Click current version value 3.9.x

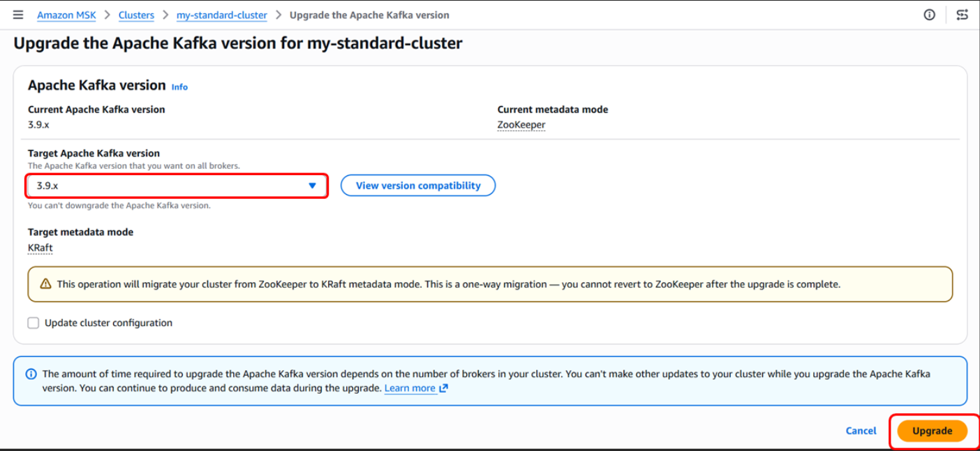(x=38, y=125)
